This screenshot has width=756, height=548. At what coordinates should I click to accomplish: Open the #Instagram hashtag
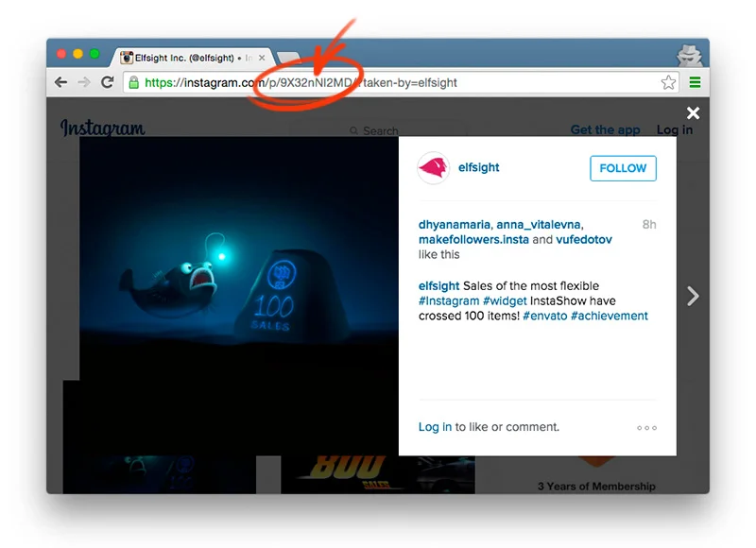pyautogui.click(x=449, y=300)
